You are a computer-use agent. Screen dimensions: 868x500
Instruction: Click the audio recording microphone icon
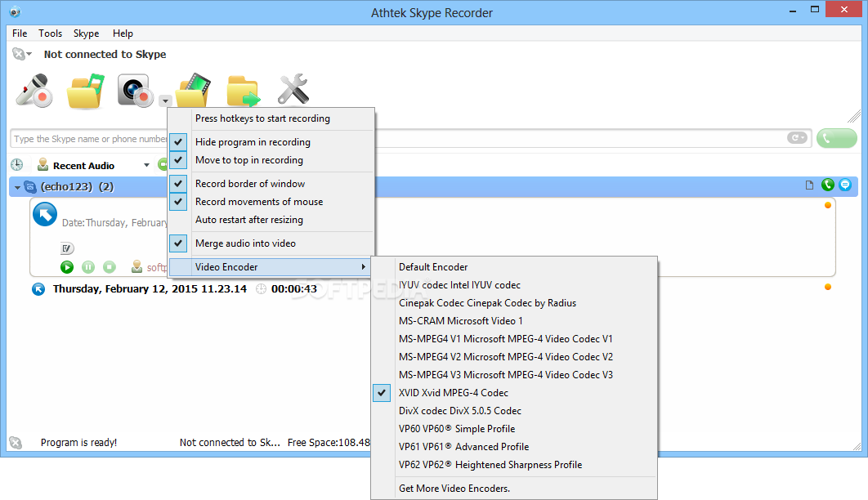click(34, 90)
